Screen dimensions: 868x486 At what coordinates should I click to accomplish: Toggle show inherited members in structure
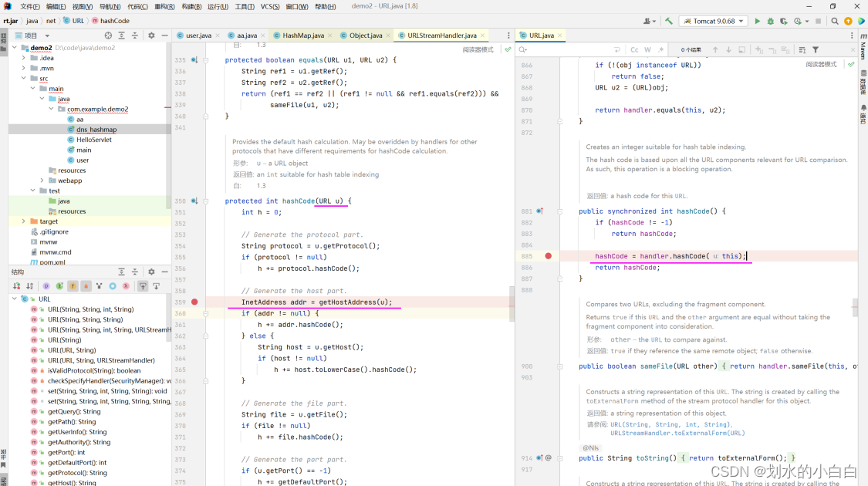(59, 286)
